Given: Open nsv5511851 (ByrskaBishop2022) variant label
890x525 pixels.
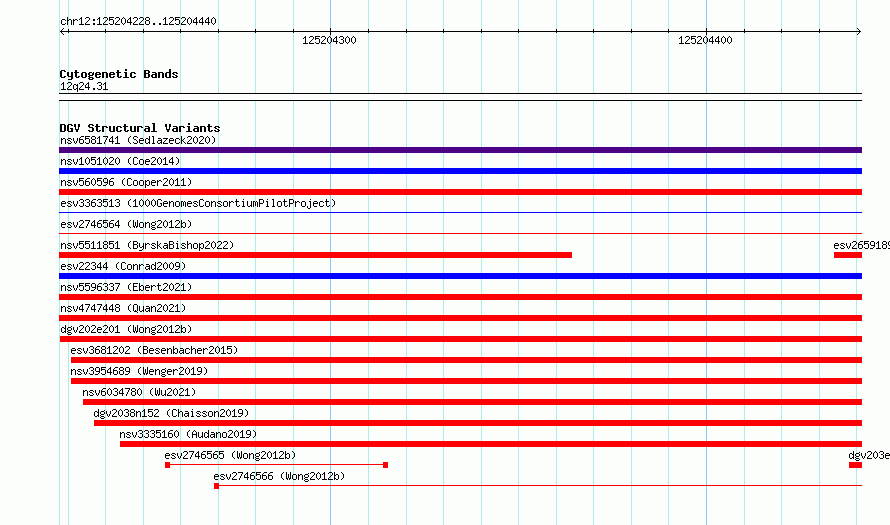Looking at the screenshot, I should pos(147,245).
